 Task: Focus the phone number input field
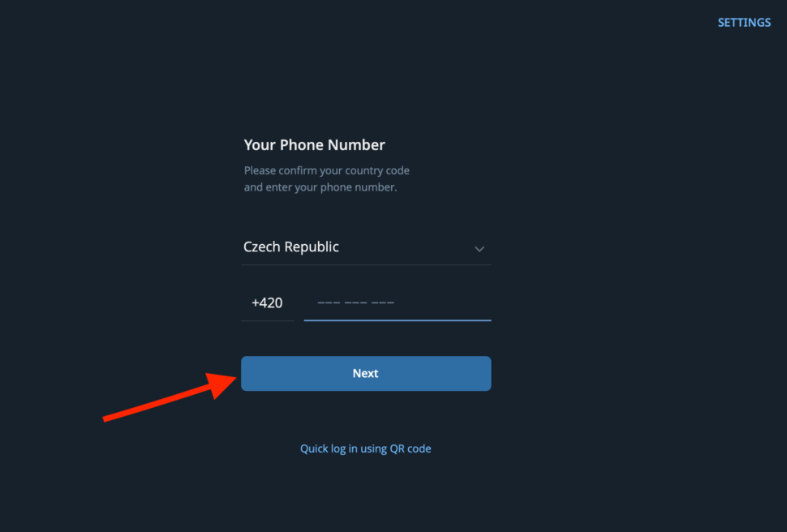[x=397, y=303]
